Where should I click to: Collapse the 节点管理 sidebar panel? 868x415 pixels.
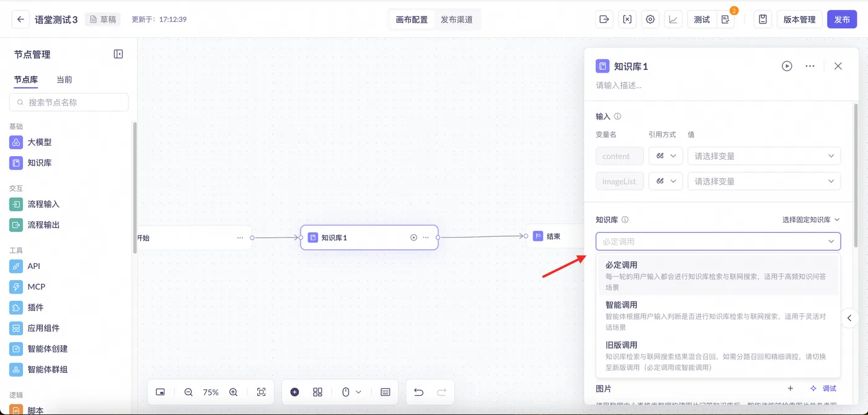click(118, 54)
